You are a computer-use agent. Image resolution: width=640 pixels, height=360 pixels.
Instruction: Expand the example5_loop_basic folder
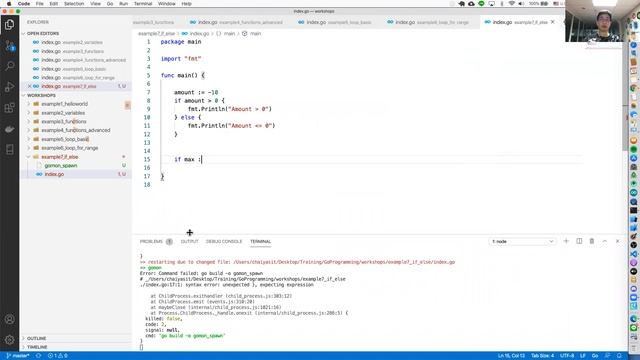(x=65, y=139)
